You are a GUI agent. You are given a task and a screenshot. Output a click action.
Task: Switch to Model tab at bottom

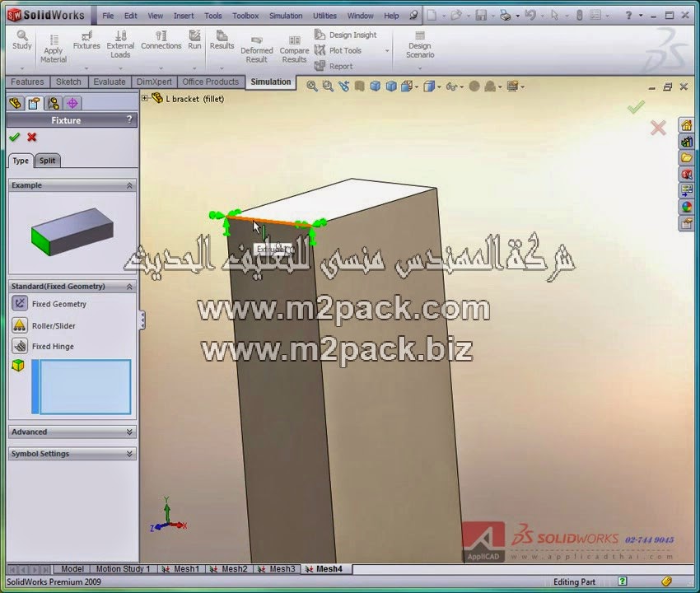point(72,569)
